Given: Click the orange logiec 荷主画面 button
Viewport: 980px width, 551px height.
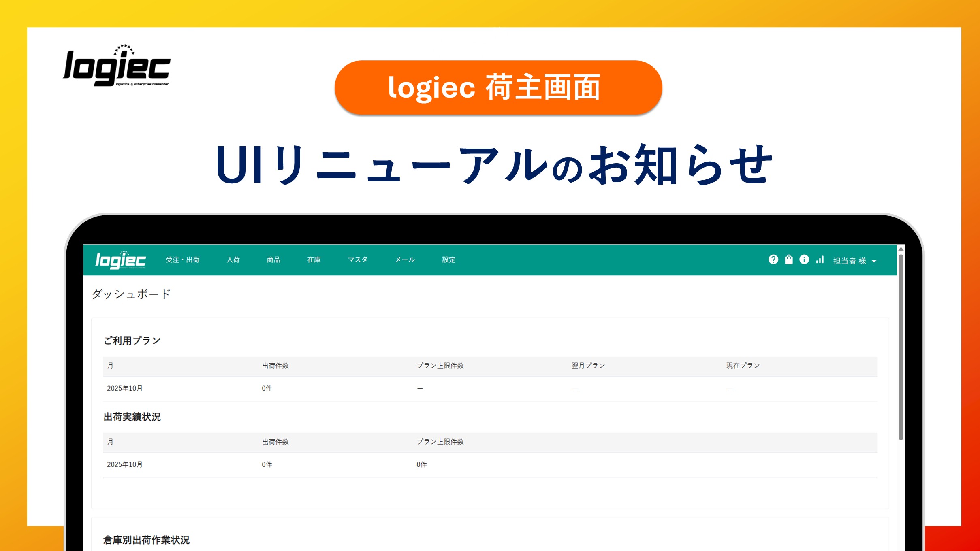Looking at the screenshot, I should coord(498,87).
